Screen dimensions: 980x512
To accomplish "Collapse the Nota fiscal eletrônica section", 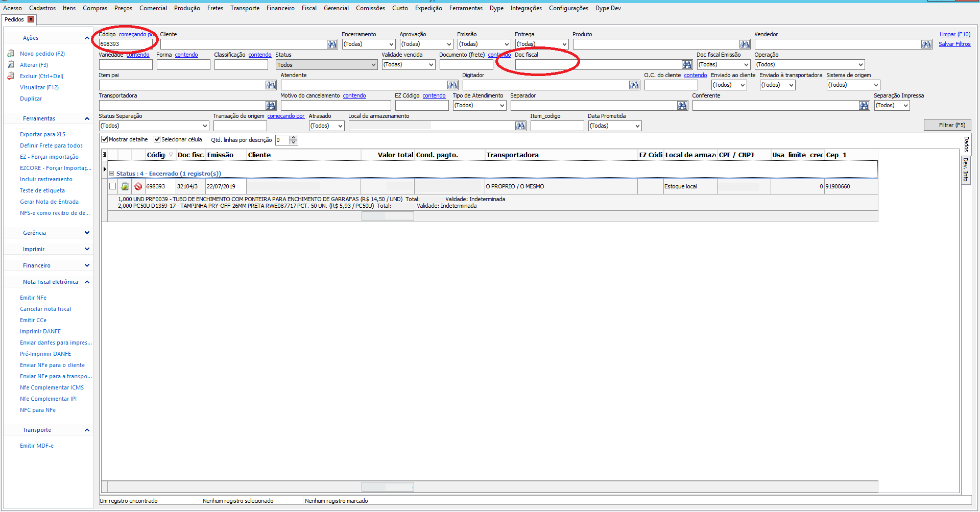I will pos(87,282).
